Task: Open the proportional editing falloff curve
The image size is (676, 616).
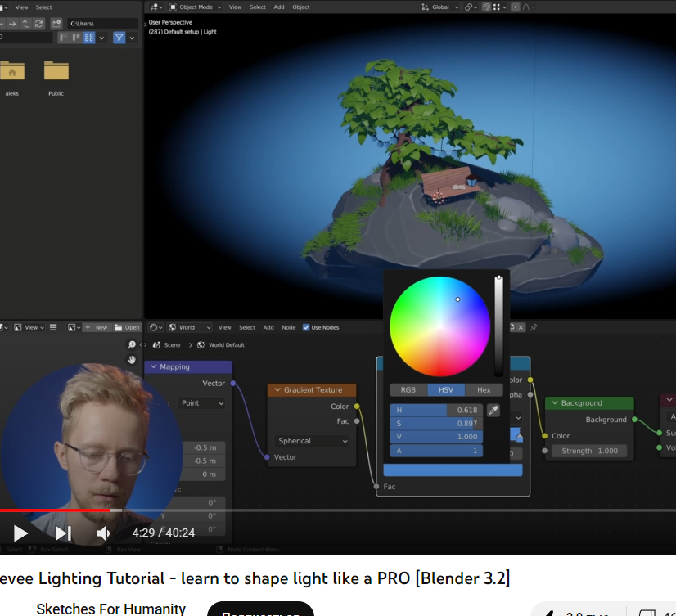Action: pyautogui.click(x=529, y=7)
